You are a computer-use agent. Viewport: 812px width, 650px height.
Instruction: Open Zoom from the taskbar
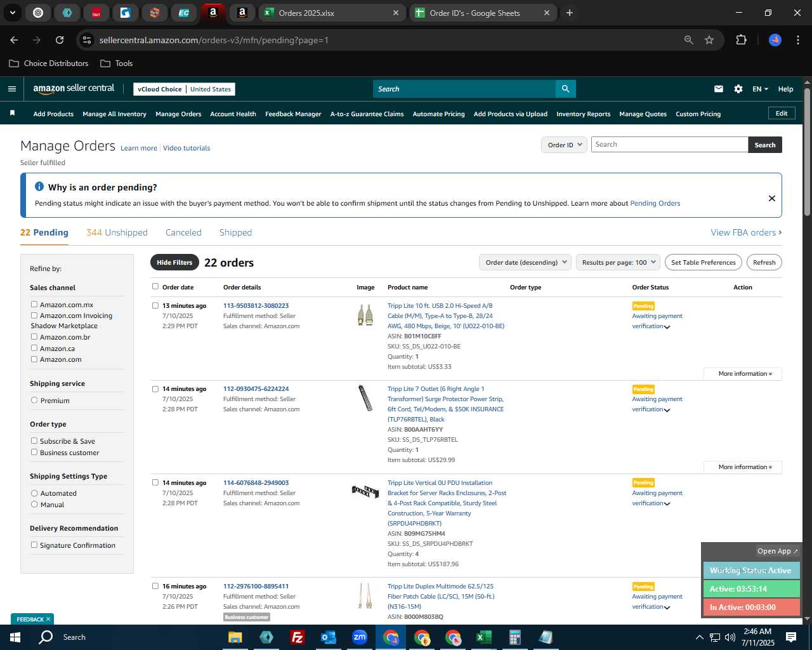(360, 637)
